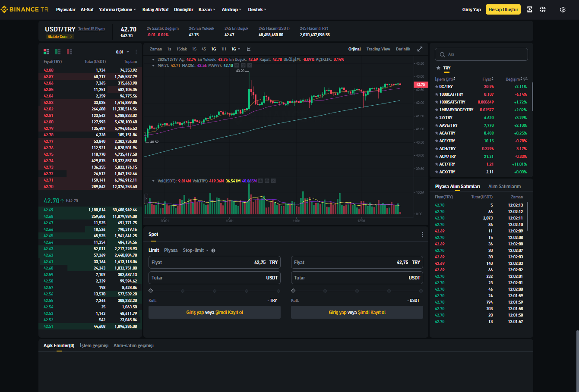Viewport: 579px width, 392px height.
Task: Open the favorites star tab
Action: 438,68
